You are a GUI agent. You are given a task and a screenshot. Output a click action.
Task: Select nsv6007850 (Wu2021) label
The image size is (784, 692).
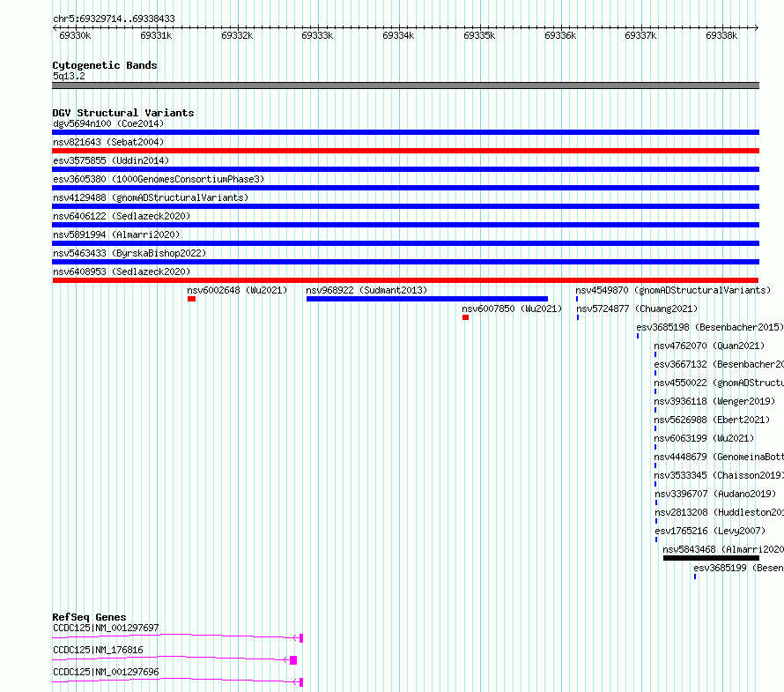pyautogui.click(x=512, y=309)
